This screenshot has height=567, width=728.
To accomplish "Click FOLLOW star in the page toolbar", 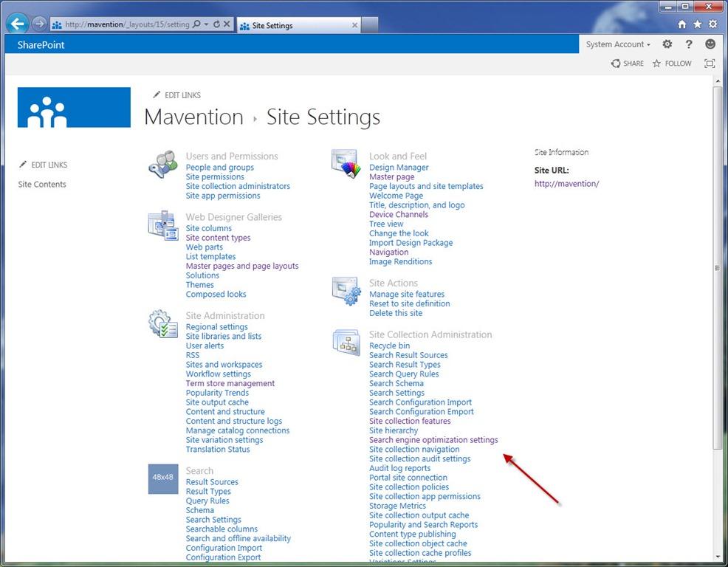I will (x=673, y=63).
